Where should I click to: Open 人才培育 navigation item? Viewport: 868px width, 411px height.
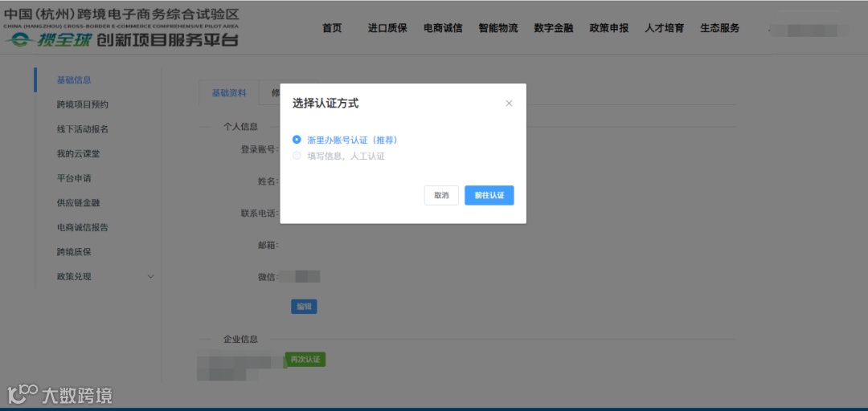pos(665,28)
